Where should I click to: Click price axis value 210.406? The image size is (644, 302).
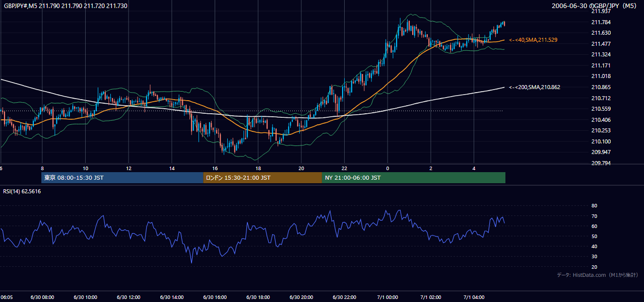click(x=601, y=120)
